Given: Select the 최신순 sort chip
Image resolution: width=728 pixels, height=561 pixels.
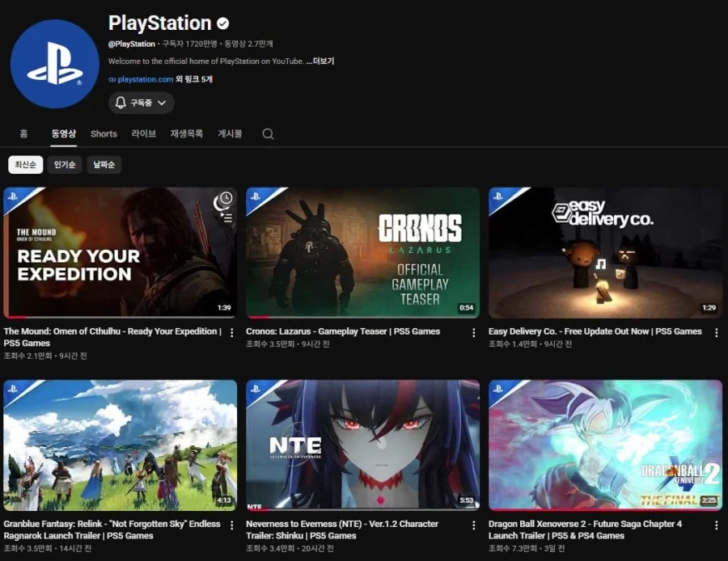Looking at the screenshot, I should tap(26, 165).
